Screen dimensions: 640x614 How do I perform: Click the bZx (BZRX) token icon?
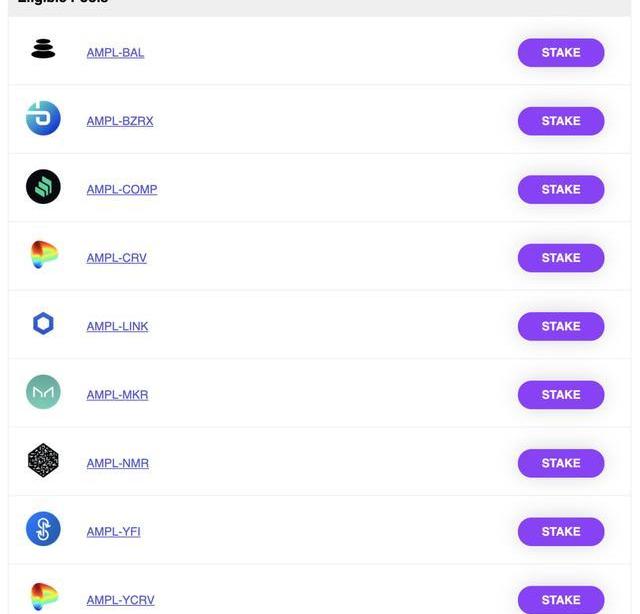point(43,118)
